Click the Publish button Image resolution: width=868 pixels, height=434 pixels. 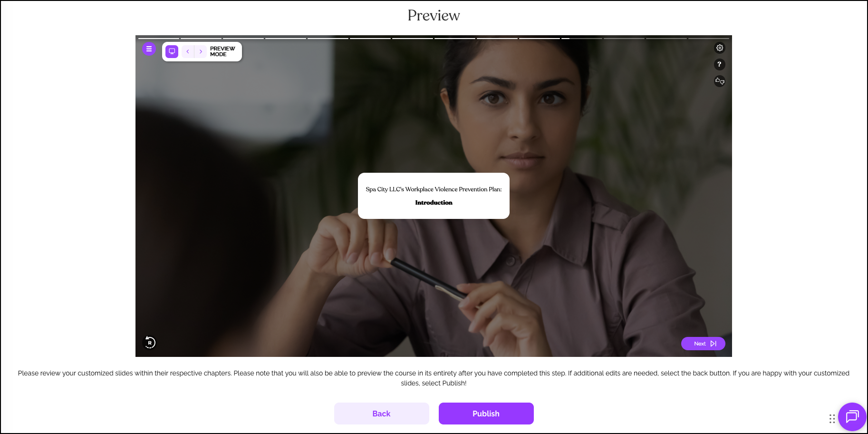[x=486, y=414]
